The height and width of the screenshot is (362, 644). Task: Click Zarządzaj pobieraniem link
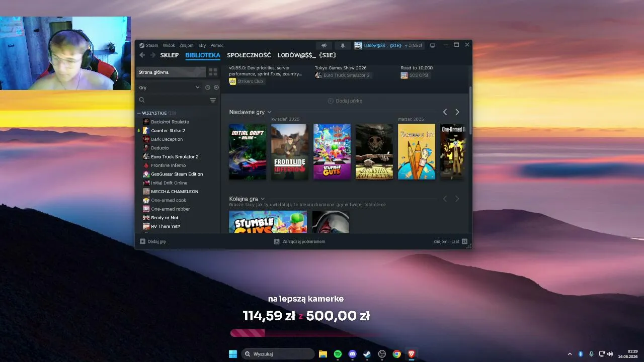[x=304, y=241]
